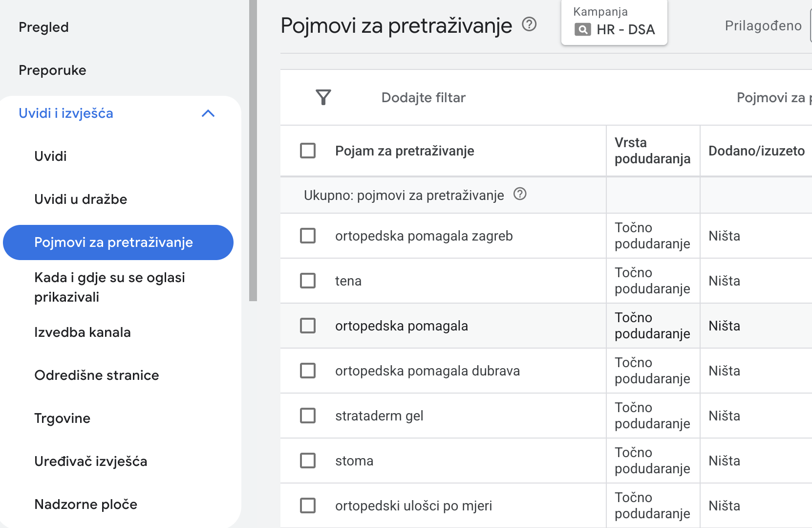Check the 'ortopedska pomagala zagreb' row
This screenshot has height=528, width=812.
308,236
